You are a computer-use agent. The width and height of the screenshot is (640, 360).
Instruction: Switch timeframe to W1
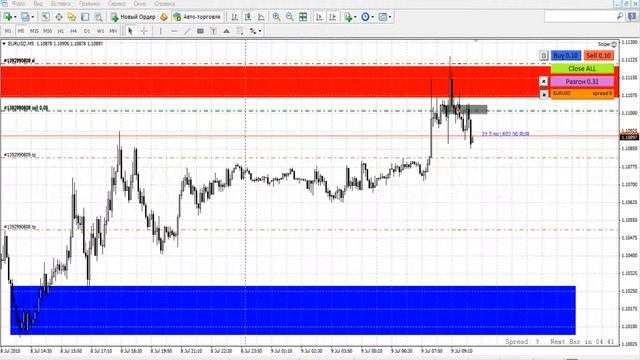coord(100,31)
